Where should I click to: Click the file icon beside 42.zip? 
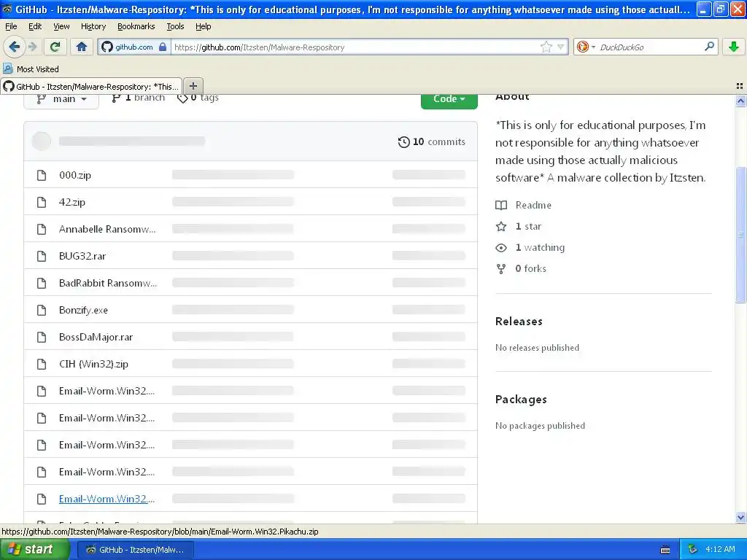click(42, 202)
